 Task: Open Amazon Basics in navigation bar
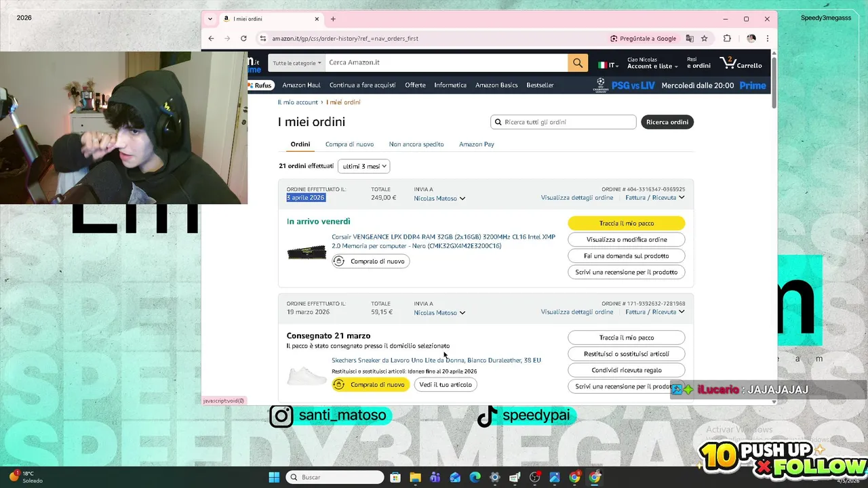coord(496,85)
